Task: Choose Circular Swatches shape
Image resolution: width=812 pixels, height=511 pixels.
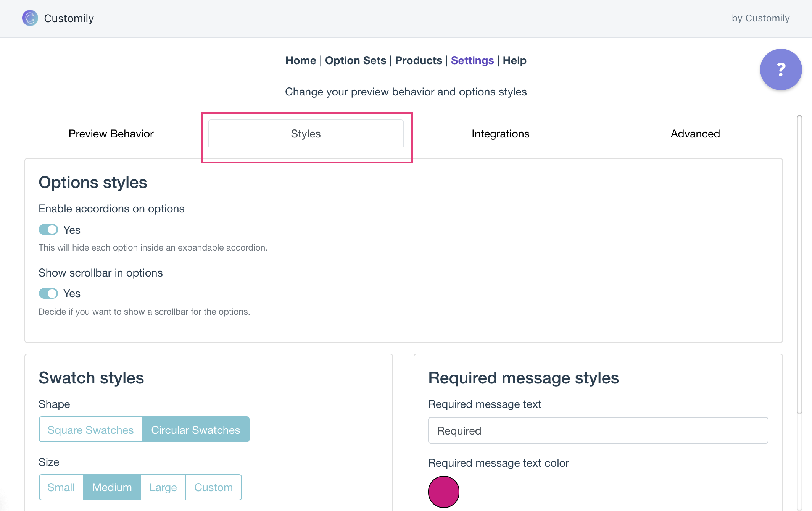Action: click(196, 430)
